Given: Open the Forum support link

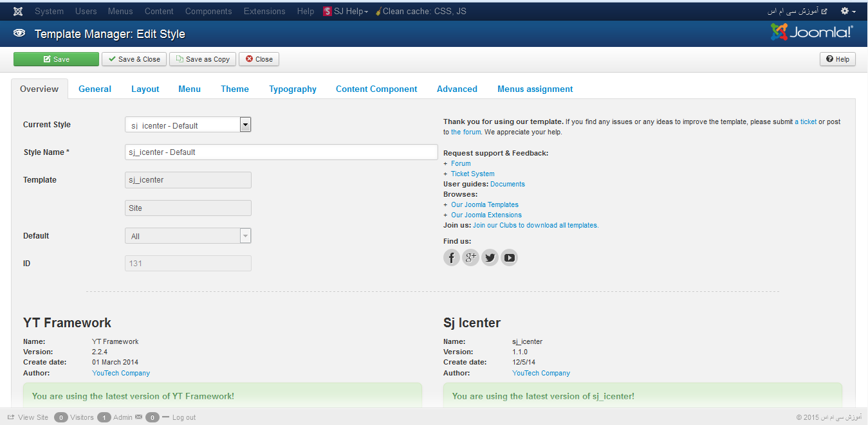Looking at the screenshot, I should tap(461, 163).
